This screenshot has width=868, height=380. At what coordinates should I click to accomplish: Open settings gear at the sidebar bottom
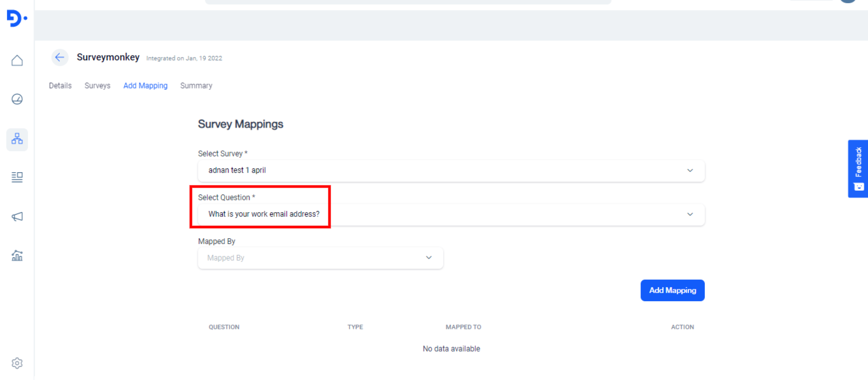coord(17,363)
